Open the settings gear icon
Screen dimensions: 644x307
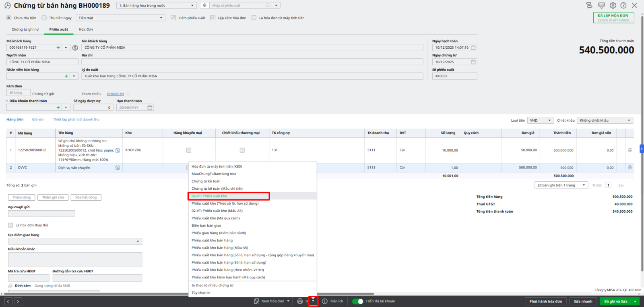coord(613,5)
